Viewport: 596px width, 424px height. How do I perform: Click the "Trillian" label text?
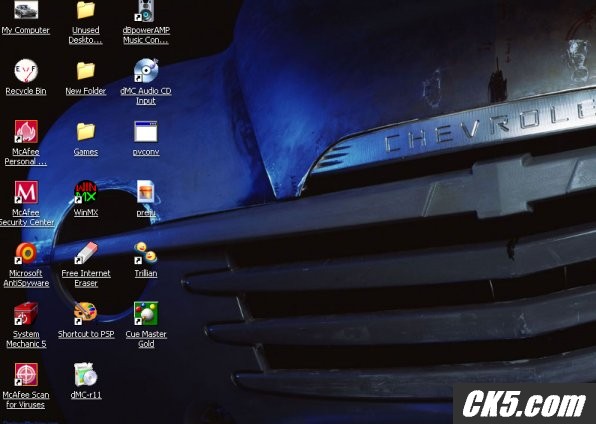(146, 274)
